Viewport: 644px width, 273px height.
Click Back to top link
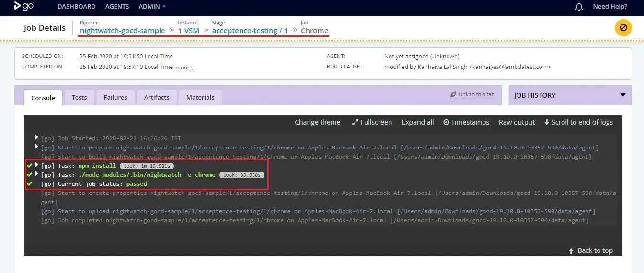tap(590, 250)
